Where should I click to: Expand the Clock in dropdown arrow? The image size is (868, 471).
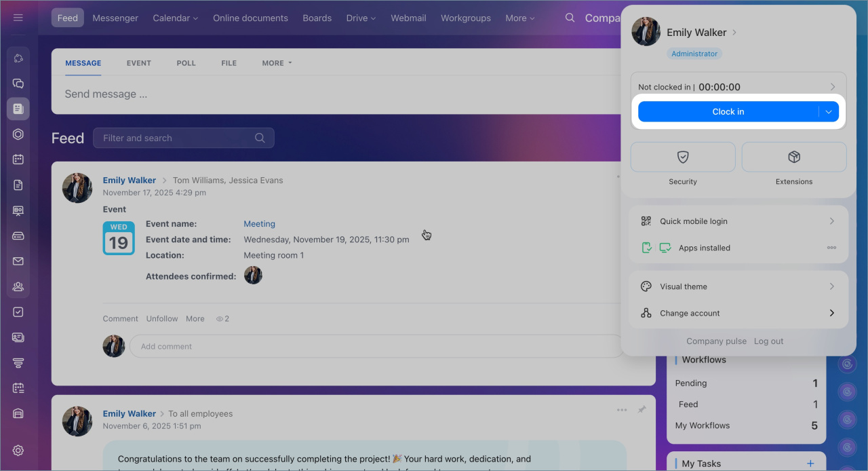point(829,112)
